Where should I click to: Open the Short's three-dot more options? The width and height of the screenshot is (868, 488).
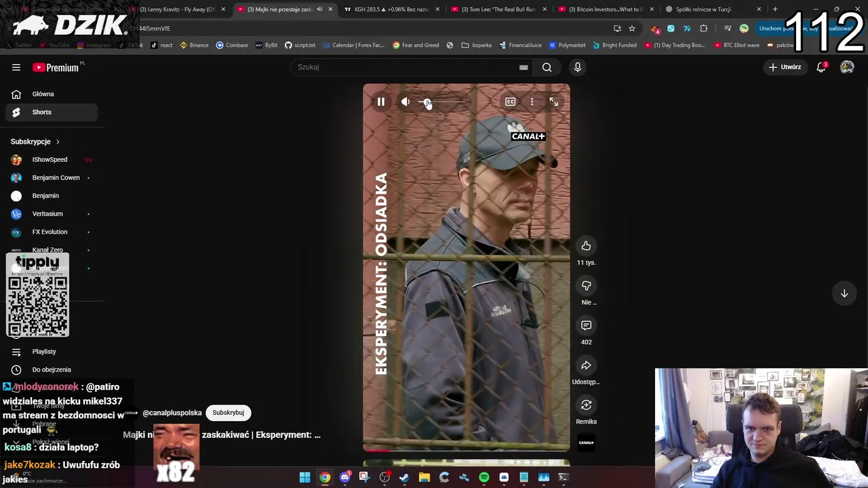532,102
